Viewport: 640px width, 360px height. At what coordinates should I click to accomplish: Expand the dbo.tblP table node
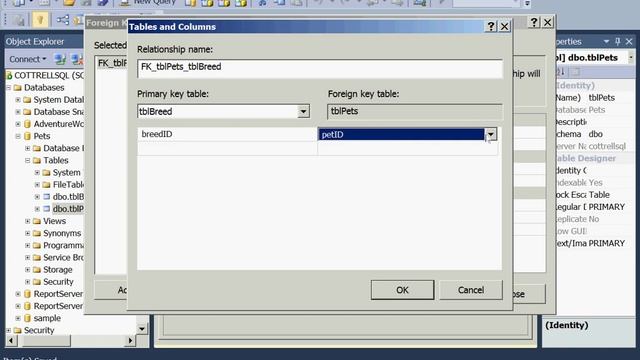37,209
